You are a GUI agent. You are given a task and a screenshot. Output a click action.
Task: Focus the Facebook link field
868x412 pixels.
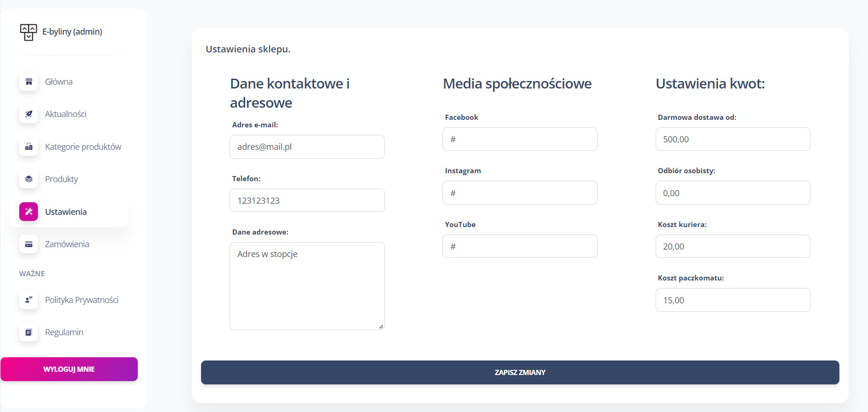coord(520,139)
